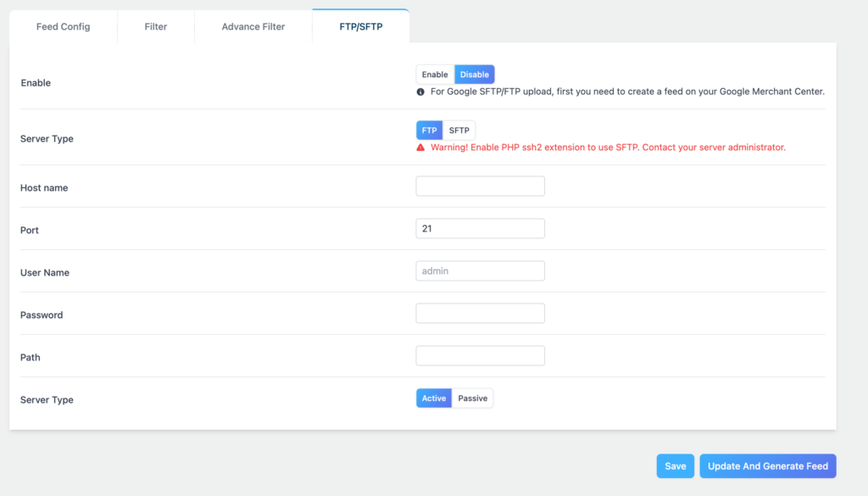This screenshot has width=868, height=496.
Task: Select the FTP/SFTP tab
Action: tap(361, 27)
